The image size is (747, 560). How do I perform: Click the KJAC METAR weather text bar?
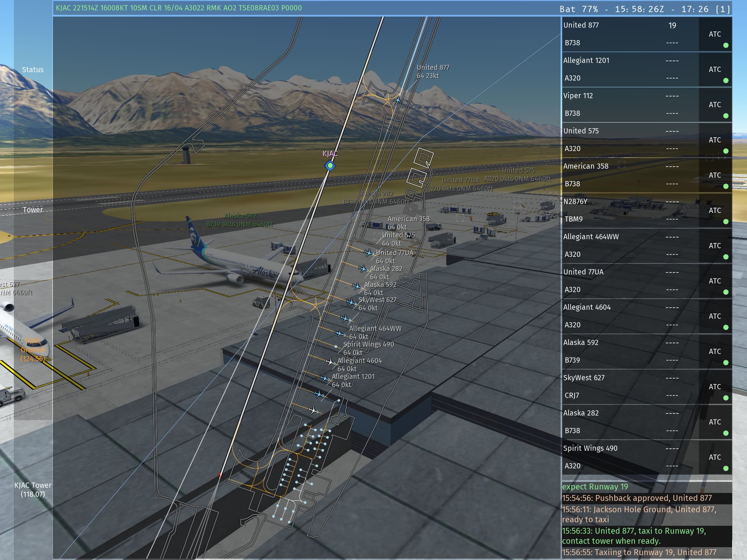(179, 8)
